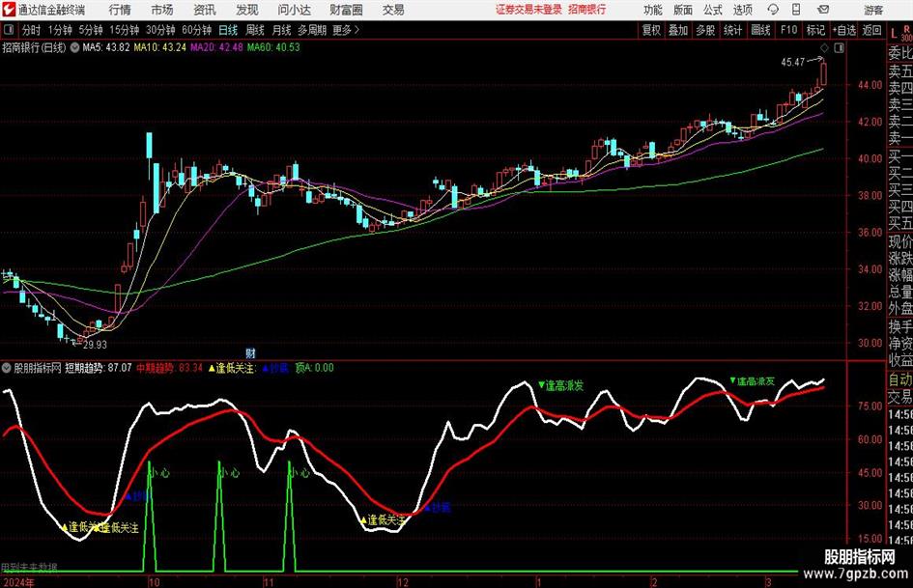Viewport: 913px width, 588px height.
Task: Switch to 60分钟 period tab
Action: tap(196, 30)
